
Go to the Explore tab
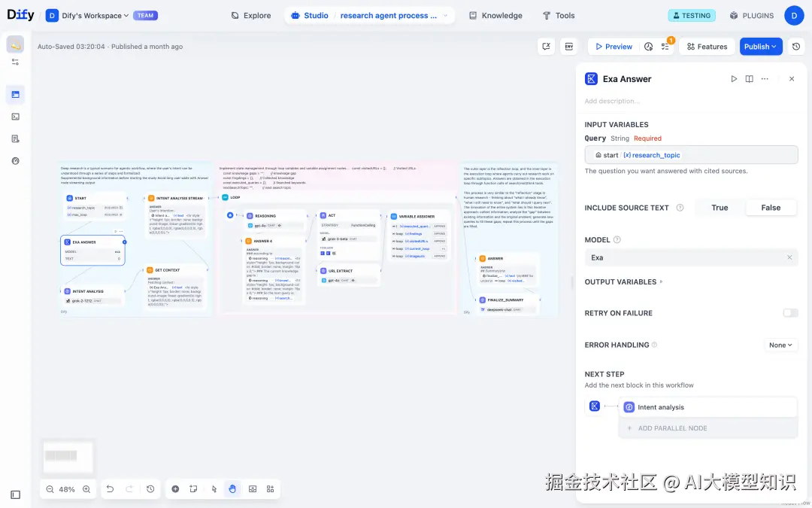(250, 16)
